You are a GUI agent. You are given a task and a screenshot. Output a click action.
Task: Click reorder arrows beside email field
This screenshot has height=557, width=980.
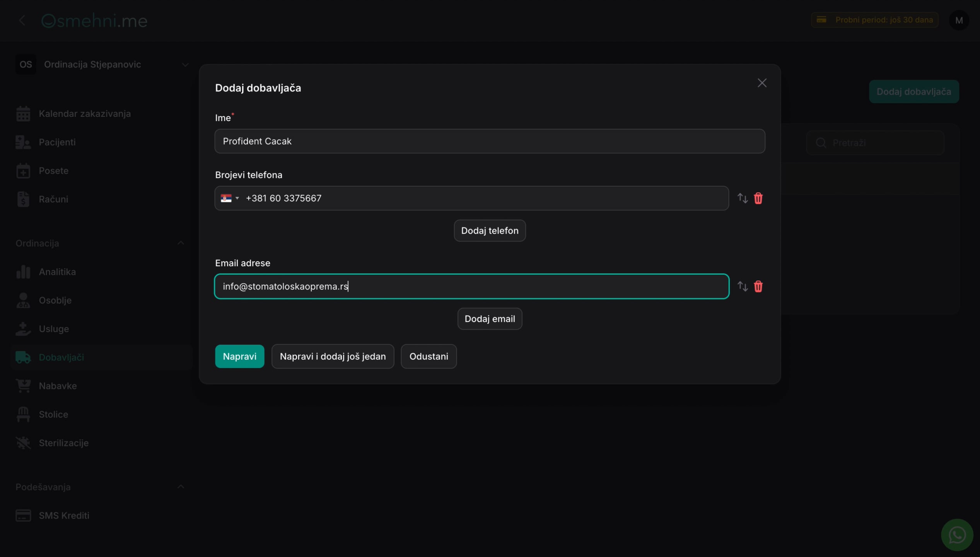742,286
